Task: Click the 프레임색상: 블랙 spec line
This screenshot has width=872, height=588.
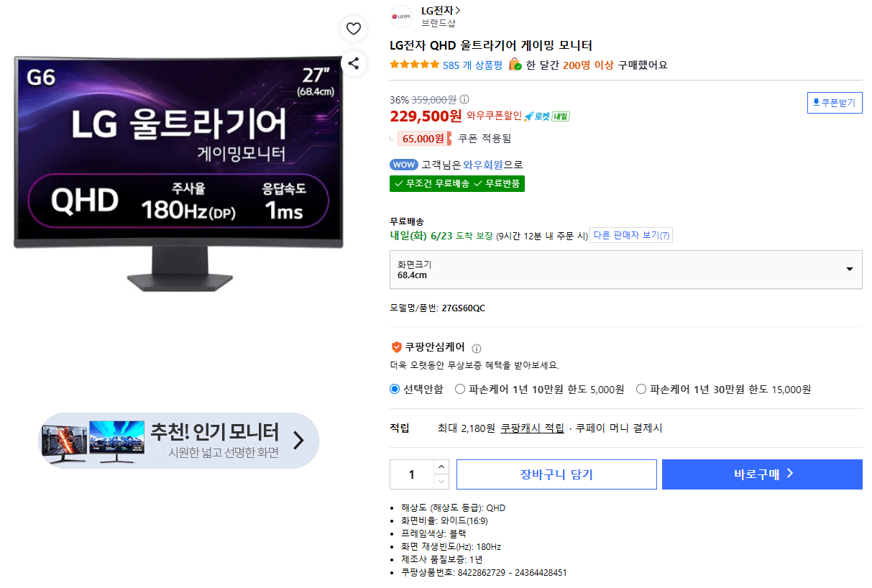Action: (433, 534)
